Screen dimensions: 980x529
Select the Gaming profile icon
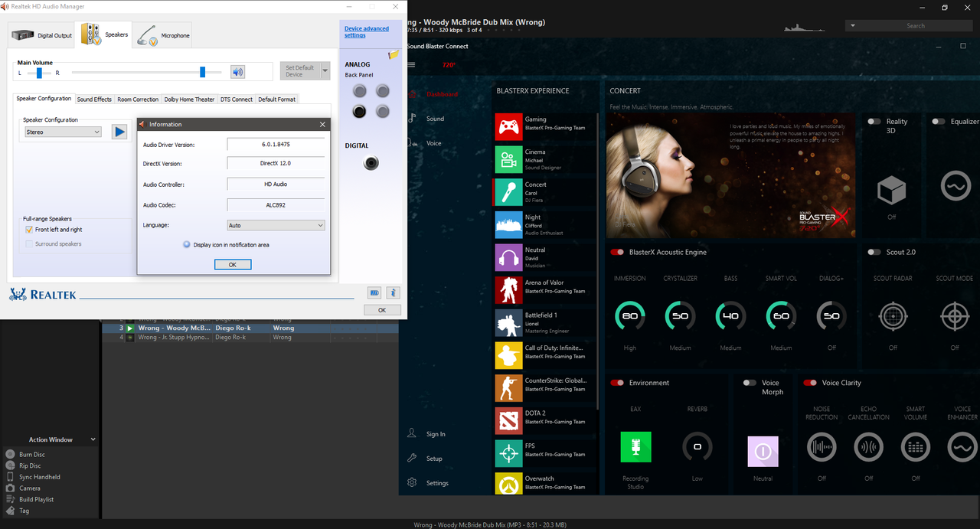click(x=508, y=127)
